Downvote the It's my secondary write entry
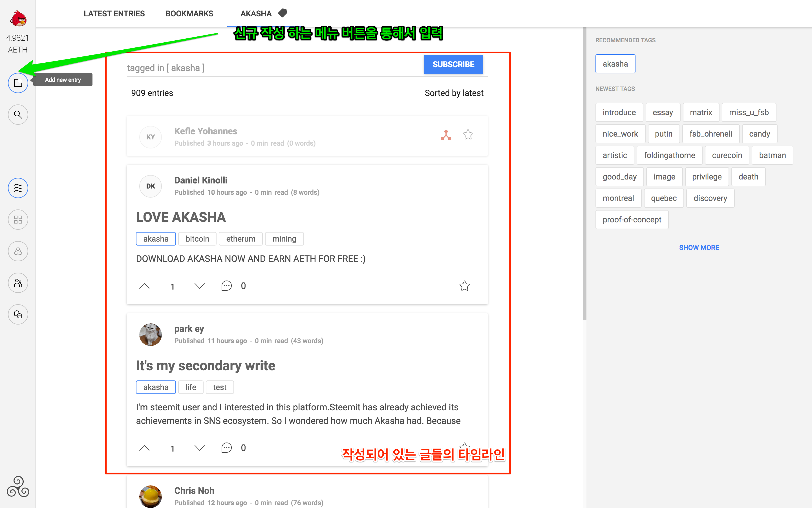812x508 pixels. (200, 448)
